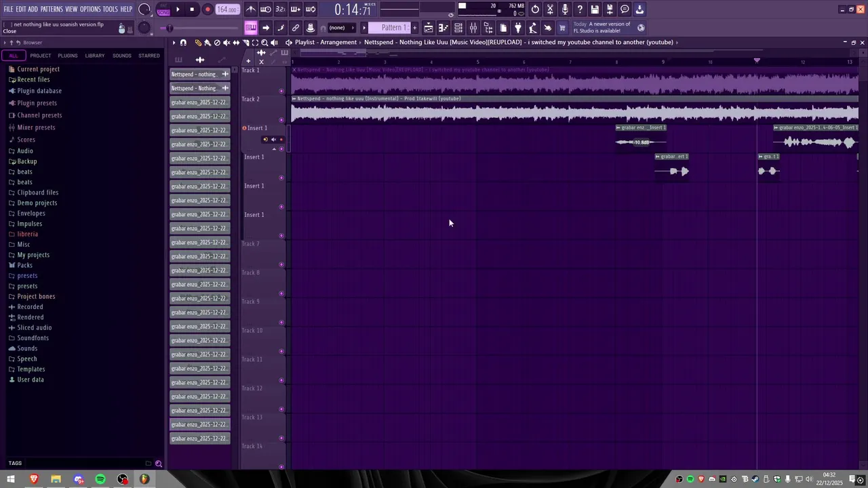Image resolution: width=868 pixels, height=488 pixels.
Task: Select the STARRED browser tab
Action: [149, 56]
